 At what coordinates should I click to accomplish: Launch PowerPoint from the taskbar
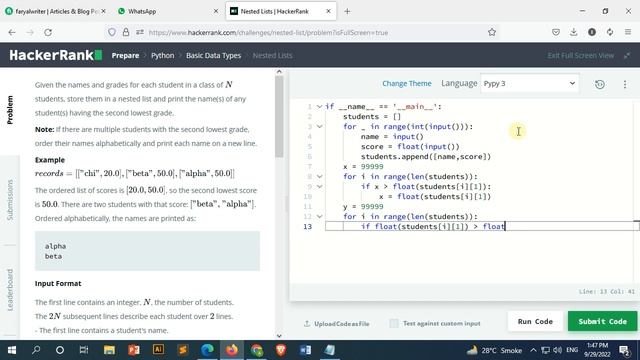(x=133, y=350)
